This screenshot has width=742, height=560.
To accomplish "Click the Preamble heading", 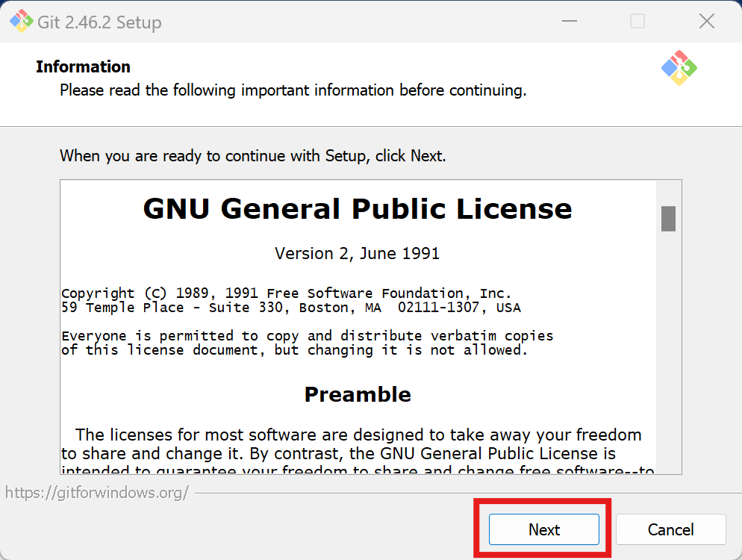I will (358, 394).
